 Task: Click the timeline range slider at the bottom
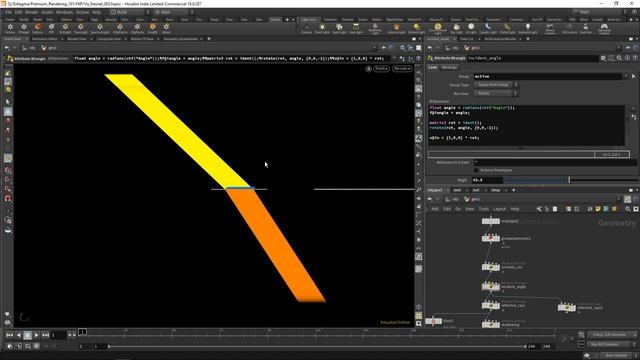point(317,347)
